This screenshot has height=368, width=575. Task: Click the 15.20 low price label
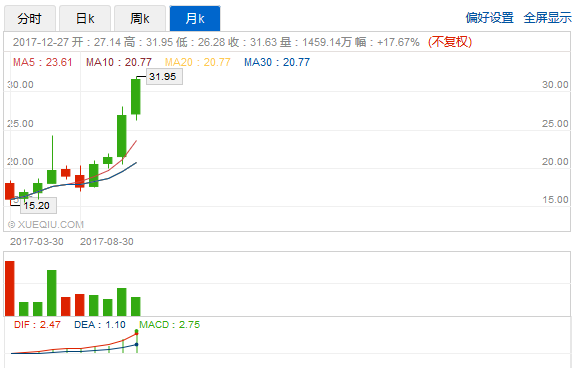pyautogui.click(x=38, y=205)
